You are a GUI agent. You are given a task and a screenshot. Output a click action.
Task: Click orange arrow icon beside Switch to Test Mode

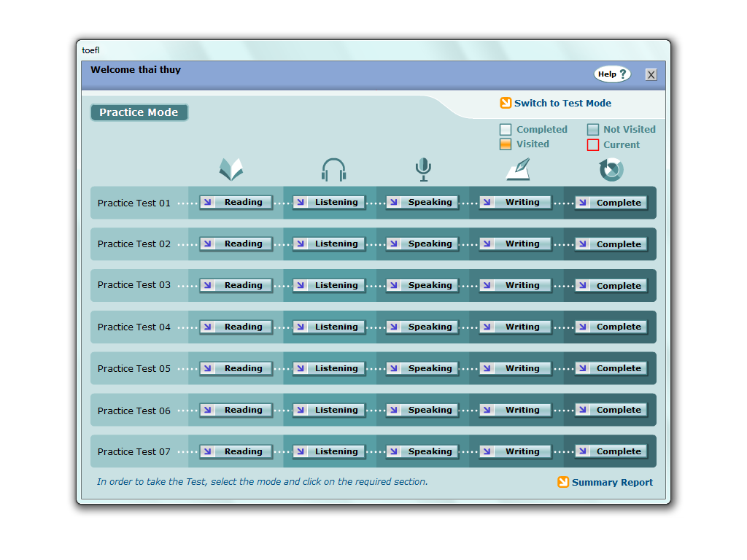[x=506, y=103]
